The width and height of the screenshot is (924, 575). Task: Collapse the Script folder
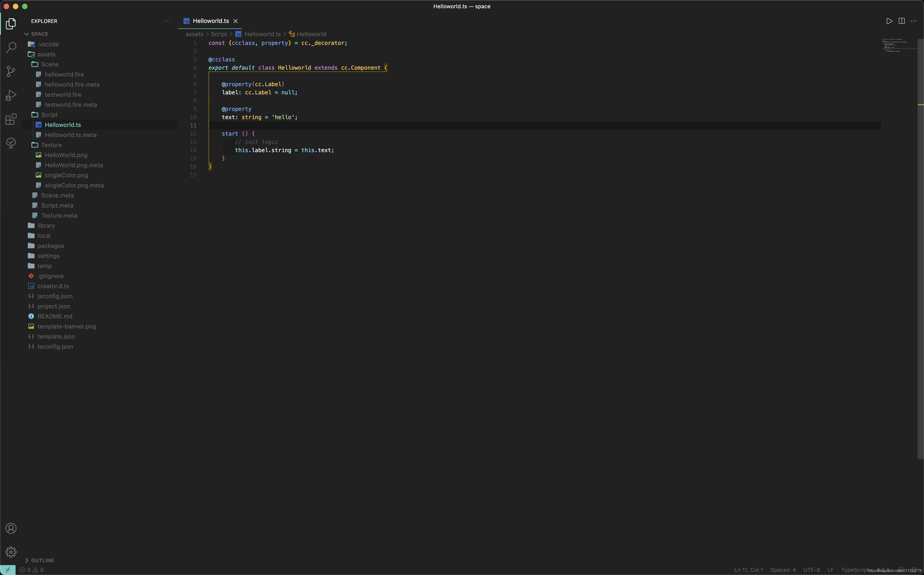49,115
